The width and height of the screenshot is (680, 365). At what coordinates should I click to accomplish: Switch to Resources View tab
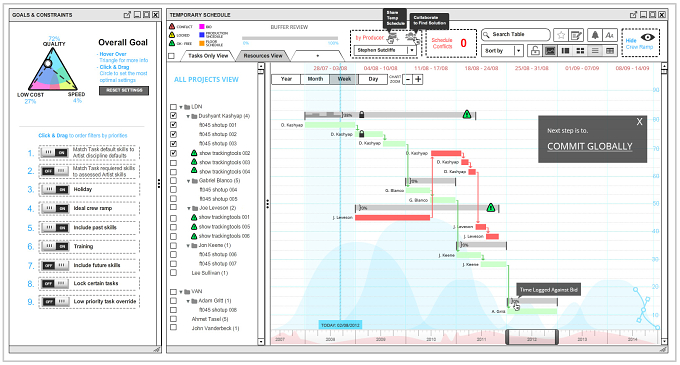pos(262,56)
